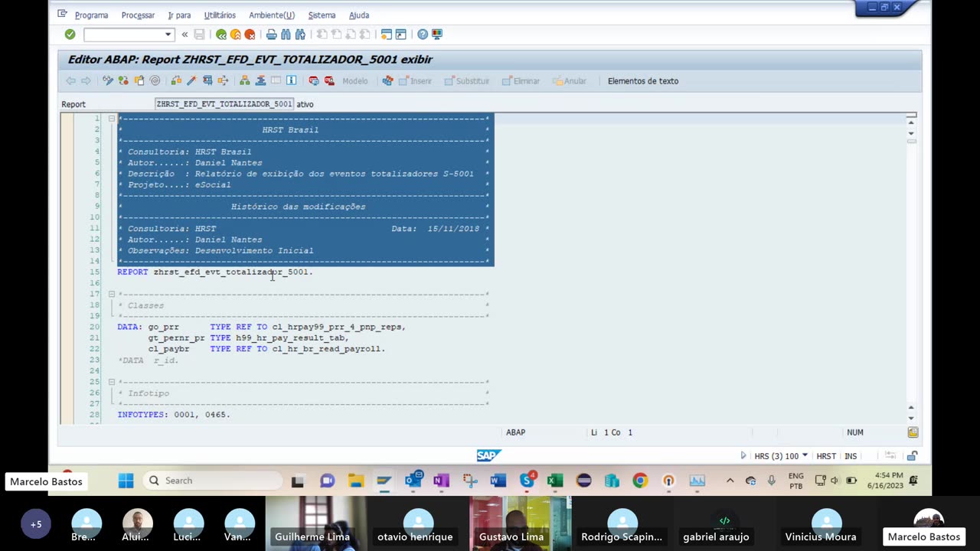Open the Ajuda menu
The image size is (980, 551).
(x=359, y=15)
